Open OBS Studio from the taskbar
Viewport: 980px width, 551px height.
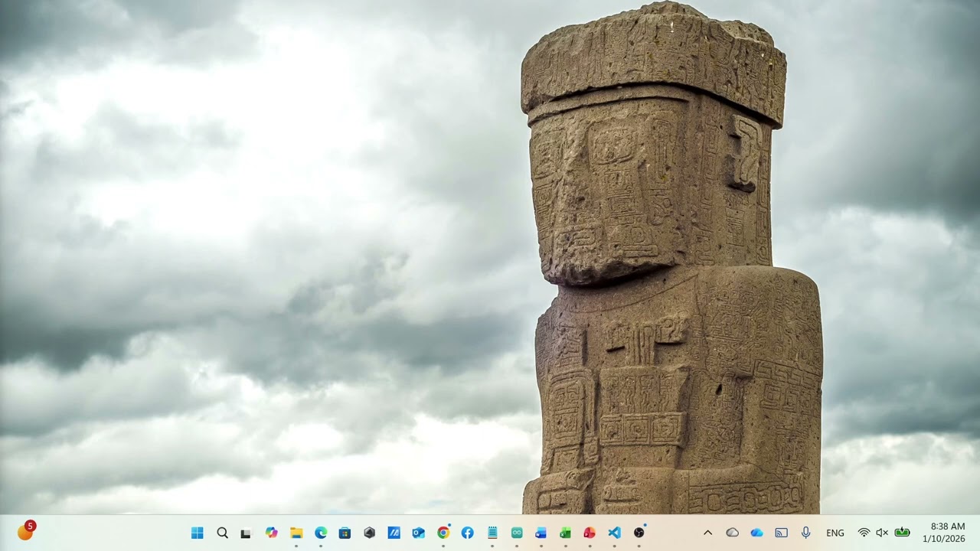click(x=639, y=533)
